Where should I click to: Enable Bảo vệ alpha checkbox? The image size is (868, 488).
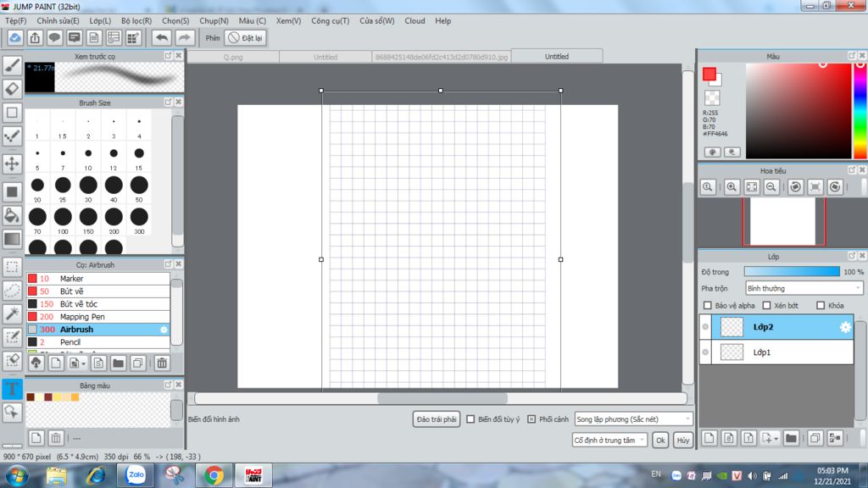coord(708,305)
